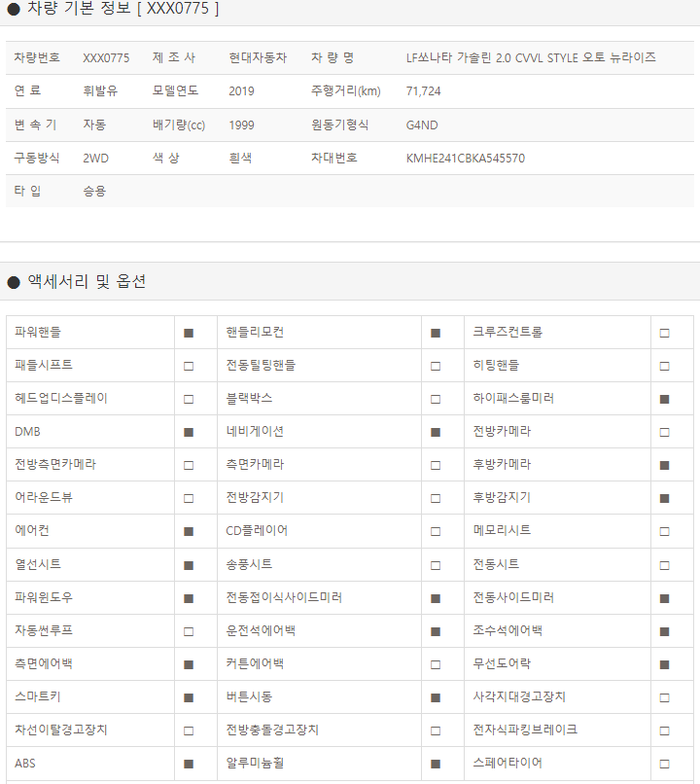This screenshot has width=700, height=784.
Task: Check the 전방측면카메라 option box
Action: [189, 465]
